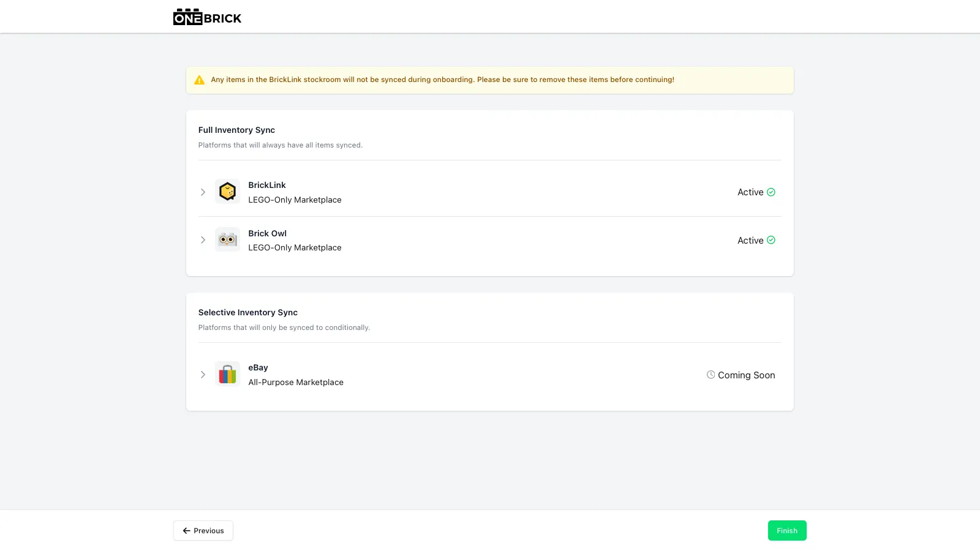
Task: Expand the BrickLink row chevron
Action: pyautogui.click(x=203, y=192)
